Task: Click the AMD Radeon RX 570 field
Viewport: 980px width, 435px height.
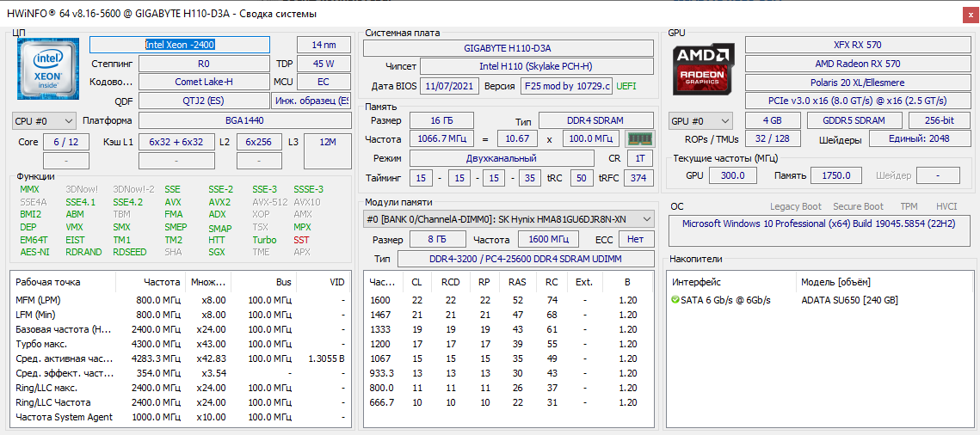Action: (858, 64)
